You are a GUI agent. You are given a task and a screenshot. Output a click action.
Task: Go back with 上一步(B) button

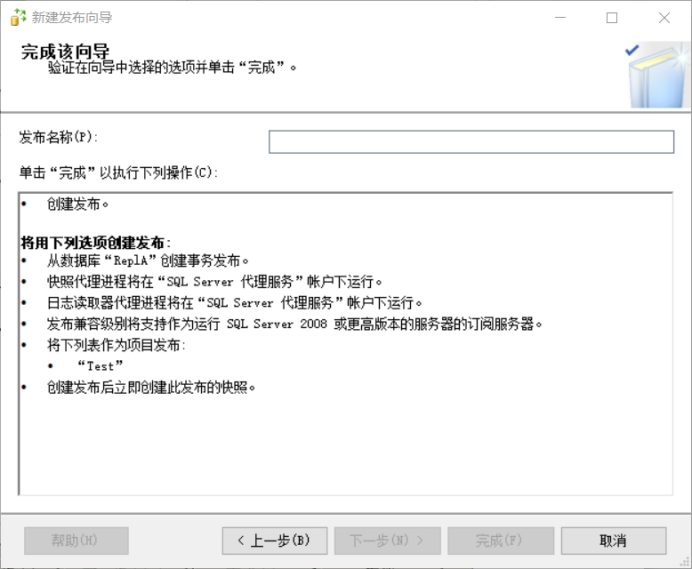274,541
